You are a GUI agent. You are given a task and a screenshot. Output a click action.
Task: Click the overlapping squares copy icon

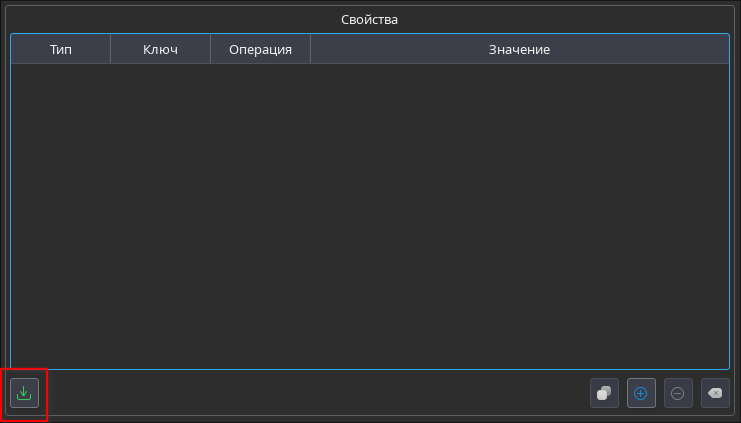pyautogui.click(x=604, y=393)
